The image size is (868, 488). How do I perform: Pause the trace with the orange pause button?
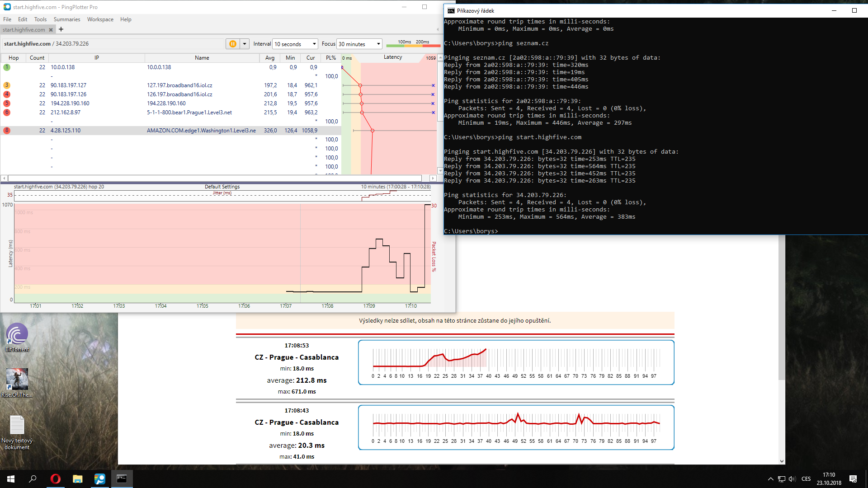click(232, 44)
